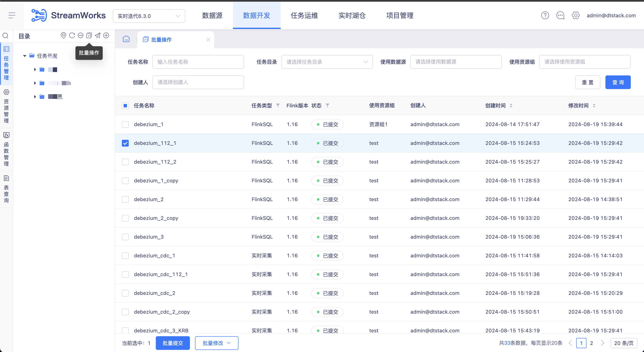Click the 查询 search button
Viewport: 644px width, 352px height.
tap(618, 82)
